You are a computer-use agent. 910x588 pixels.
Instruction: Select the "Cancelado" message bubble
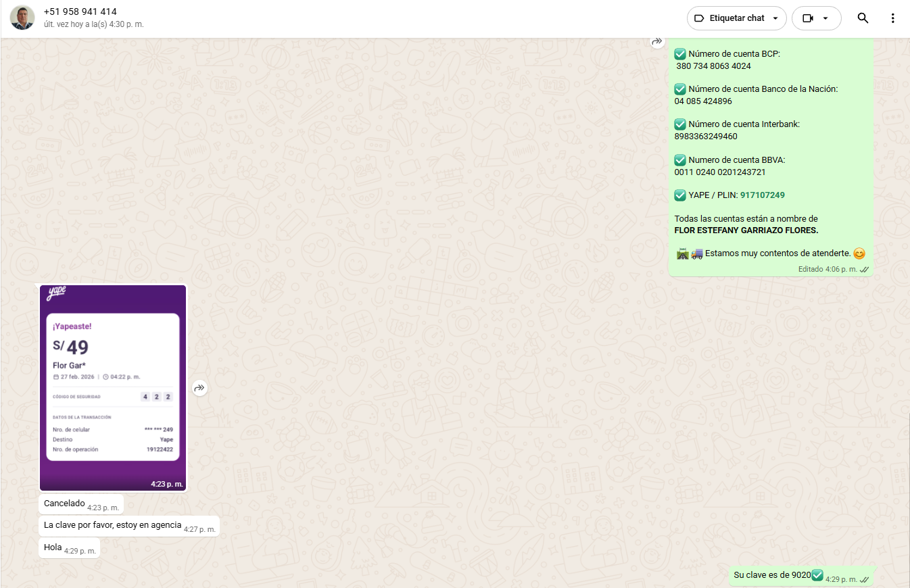tap(65, 504)
